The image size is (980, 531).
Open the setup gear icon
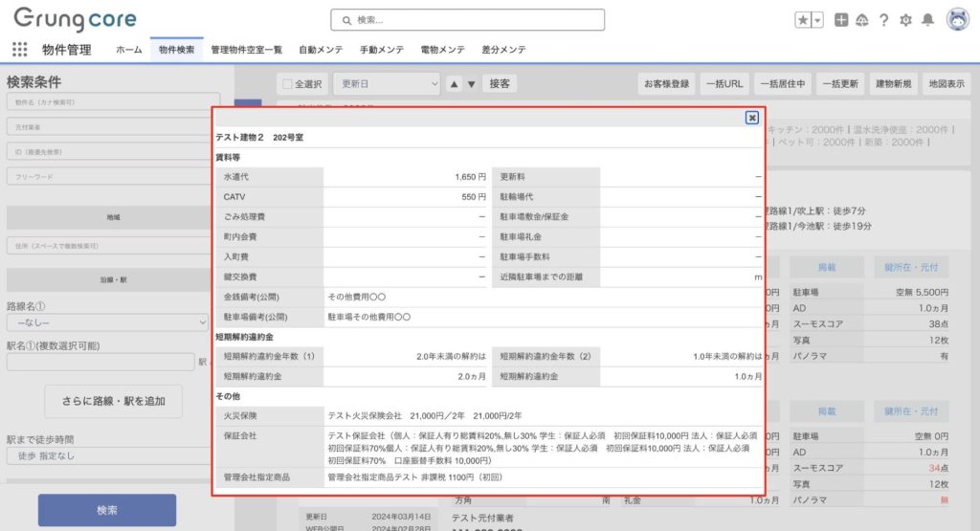coord(905,20)
